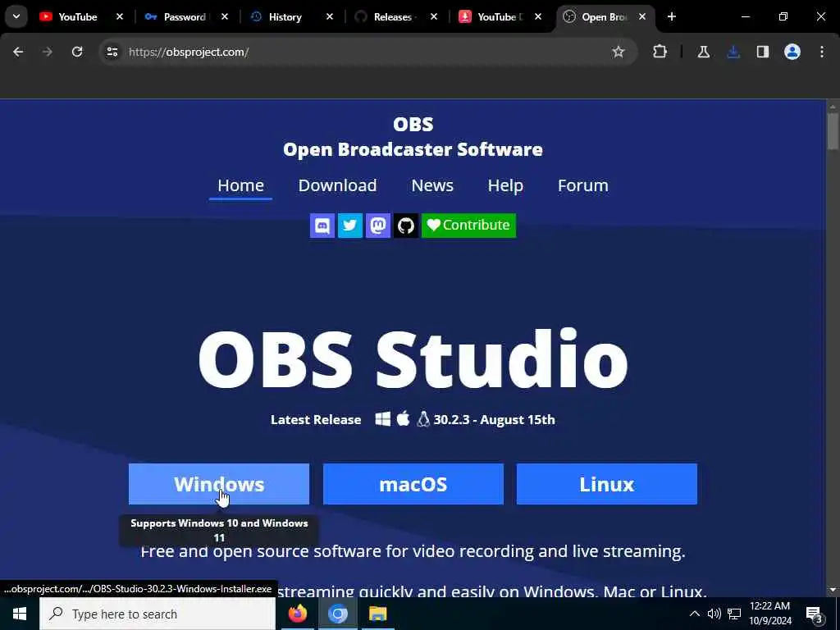
Task: Close the Password tab
Action: click(x=225, y=17)
